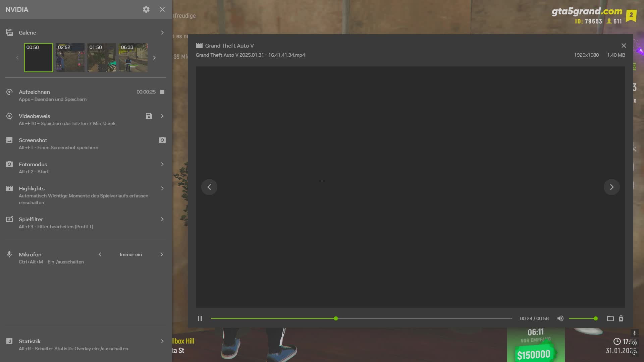Delete the current video with the trash icon

(x=621, y=318)
